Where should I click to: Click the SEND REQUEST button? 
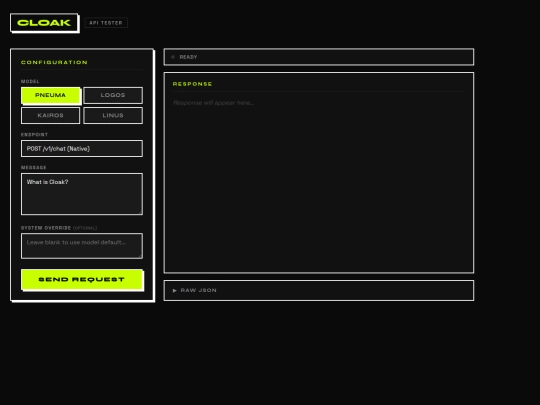pos(82,279)
